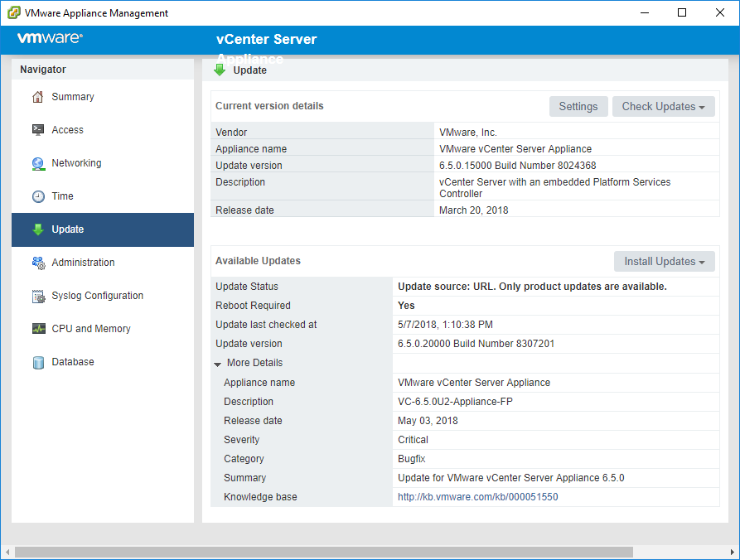Open the Summary page in Navigator
The width and height of the screenshot is (740, 560).
[103, 97]
